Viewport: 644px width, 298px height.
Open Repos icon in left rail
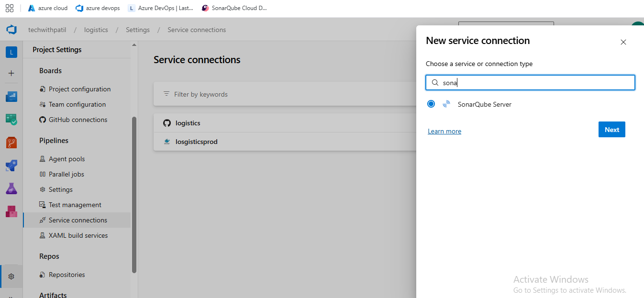11,143
